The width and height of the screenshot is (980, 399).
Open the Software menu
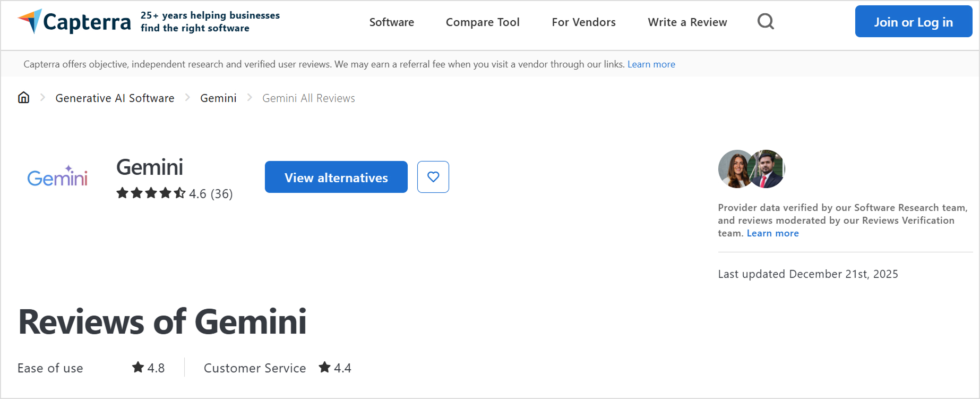tap(392, 22)
